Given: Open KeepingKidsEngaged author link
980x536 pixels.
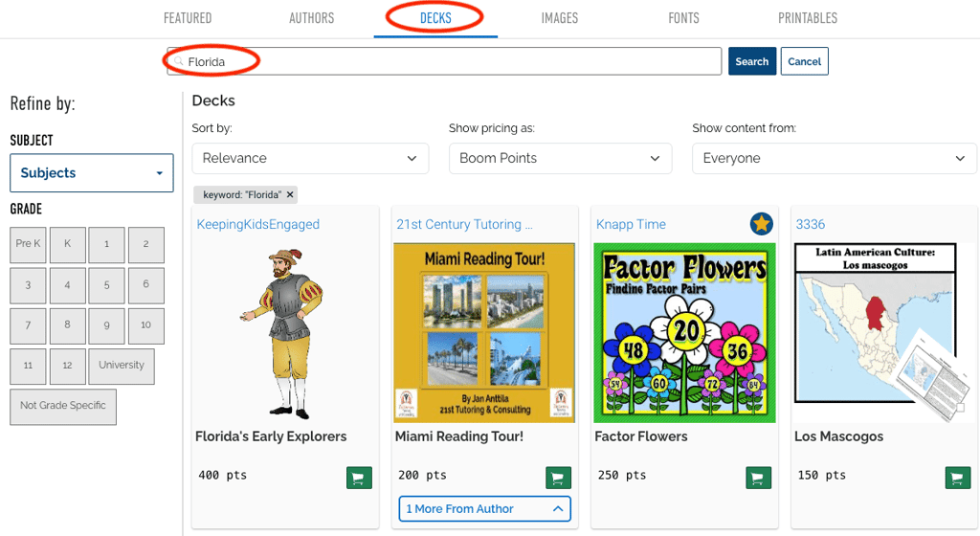Looking at the screenshot, I should 258,224.
